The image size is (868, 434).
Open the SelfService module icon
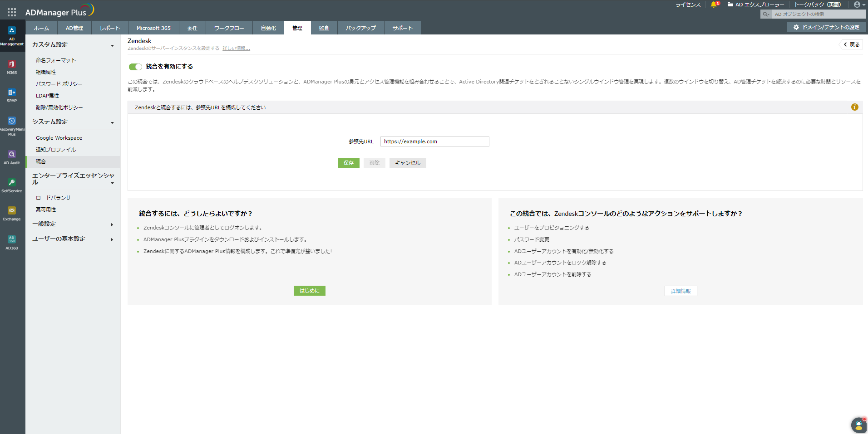12,185
